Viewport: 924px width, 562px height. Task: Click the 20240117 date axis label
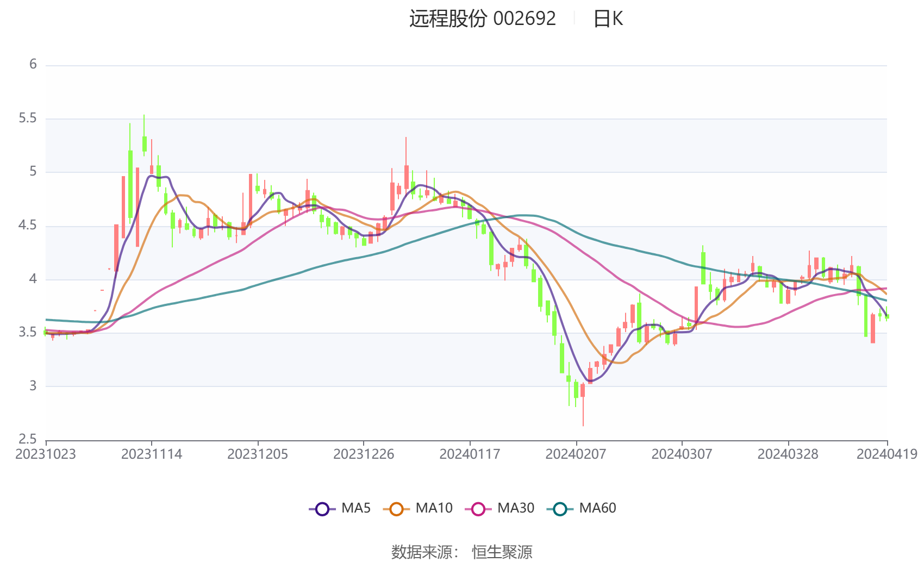pyautogui.click(x=470, y=454)
